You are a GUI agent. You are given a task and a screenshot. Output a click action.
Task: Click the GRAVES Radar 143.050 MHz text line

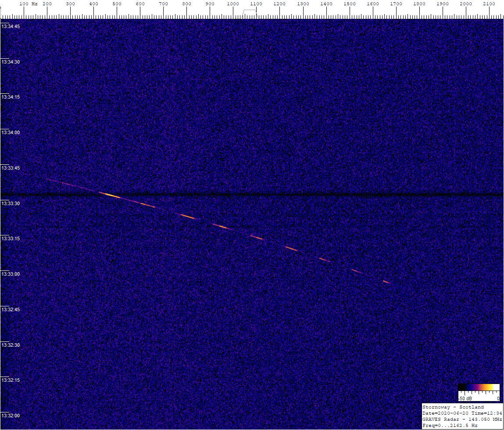coord(462,419)
